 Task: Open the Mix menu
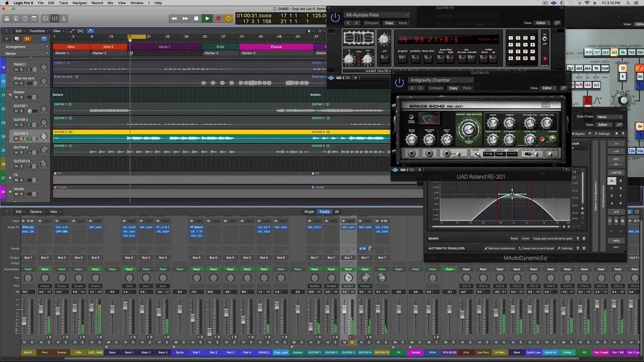pos(110,3)
